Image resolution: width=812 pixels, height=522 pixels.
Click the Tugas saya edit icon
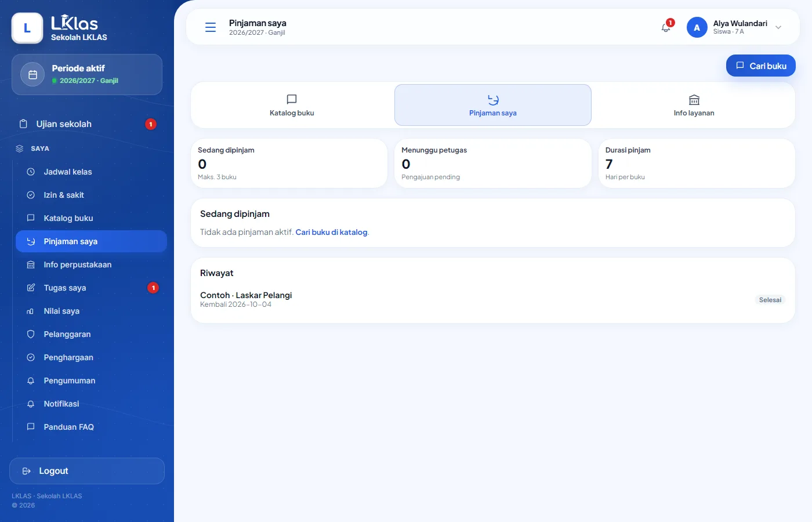point(31,288)
